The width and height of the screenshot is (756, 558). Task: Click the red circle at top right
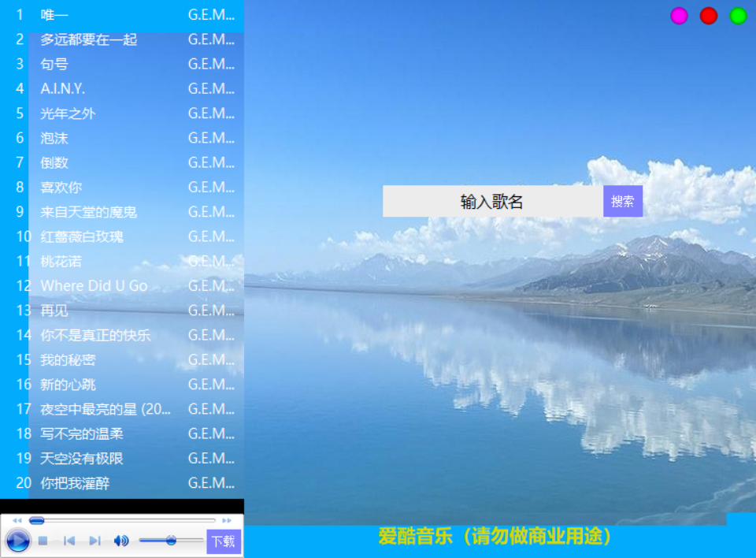click(x=708, y=15)
